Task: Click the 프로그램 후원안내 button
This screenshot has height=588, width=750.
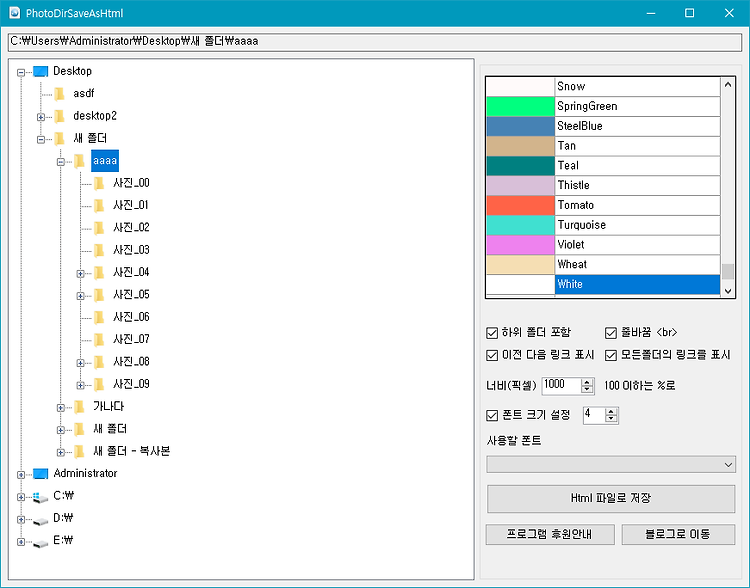Action: pos(550,534)
